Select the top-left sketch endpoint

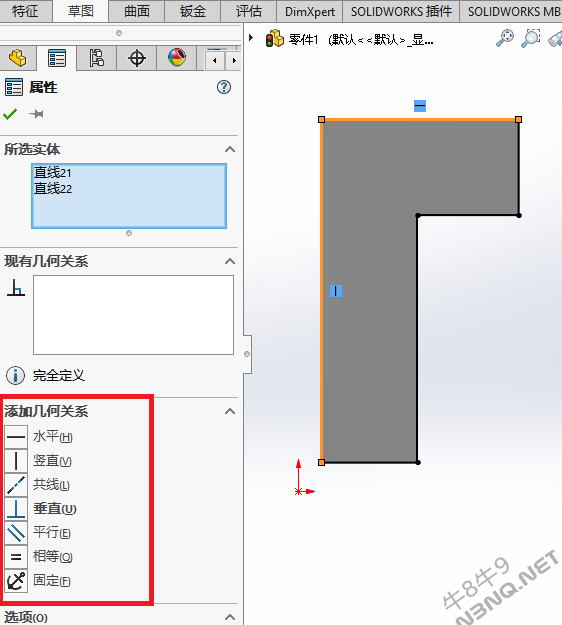click(x=322, y=120)
